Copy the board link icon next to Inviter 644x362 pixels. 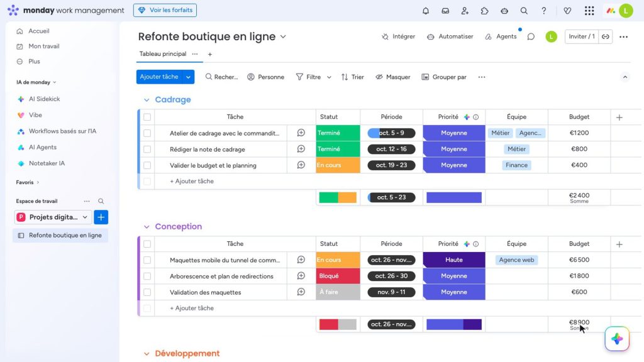(x=606, y=36)
